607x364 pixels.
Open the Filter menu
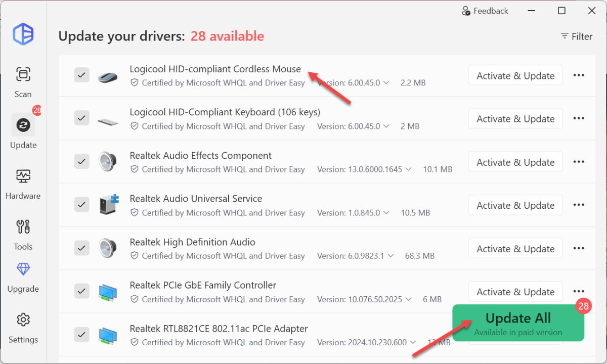pyautogui.click(x=576, y=36)
